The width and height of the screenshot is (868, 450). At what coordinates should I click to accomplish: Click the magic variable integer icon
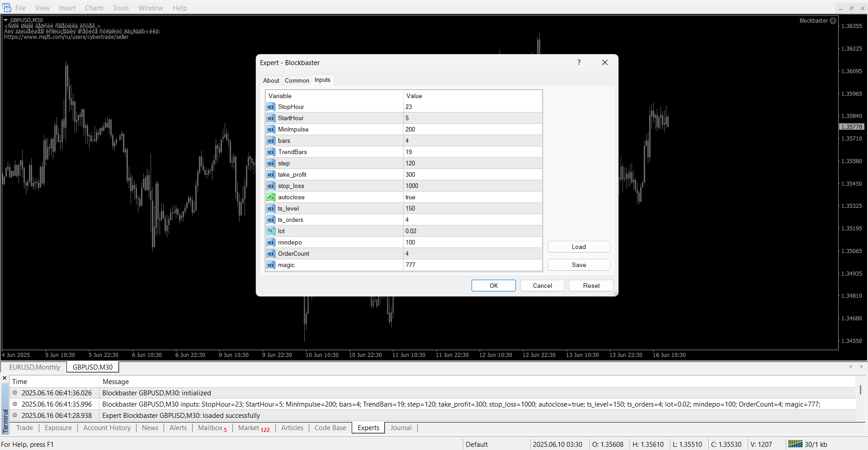click(x=270, y=265)
